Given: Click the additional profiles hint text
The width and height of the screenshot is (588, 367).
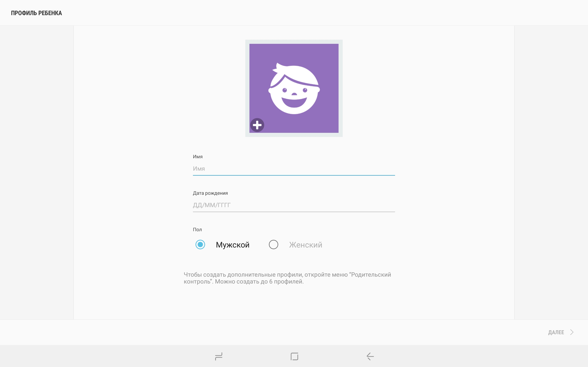Looking at the screenshot, I should [287, 278].
